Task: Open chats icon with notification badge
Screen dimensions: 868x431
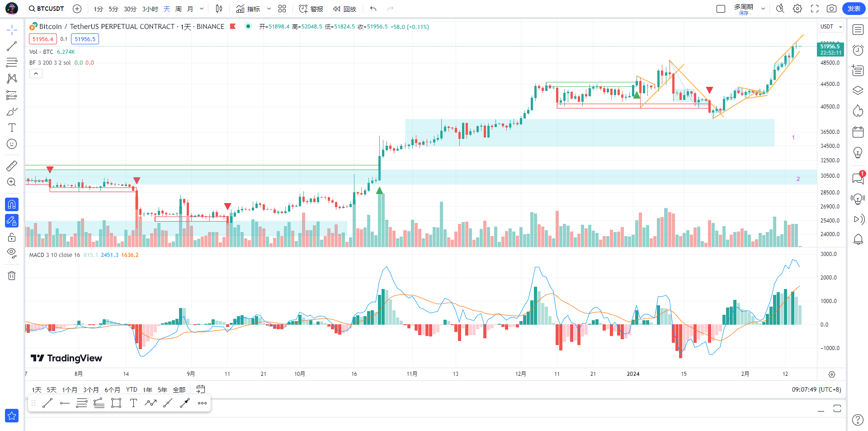Action: (x=858, y=179)
